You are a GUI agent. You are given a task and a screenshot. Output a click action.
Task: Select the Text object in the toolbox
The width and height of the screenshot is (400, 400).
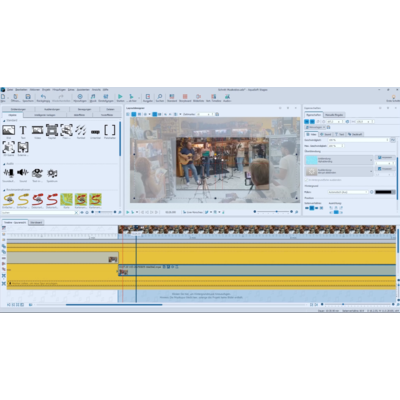pyautogui.click(x=23, y=130)
